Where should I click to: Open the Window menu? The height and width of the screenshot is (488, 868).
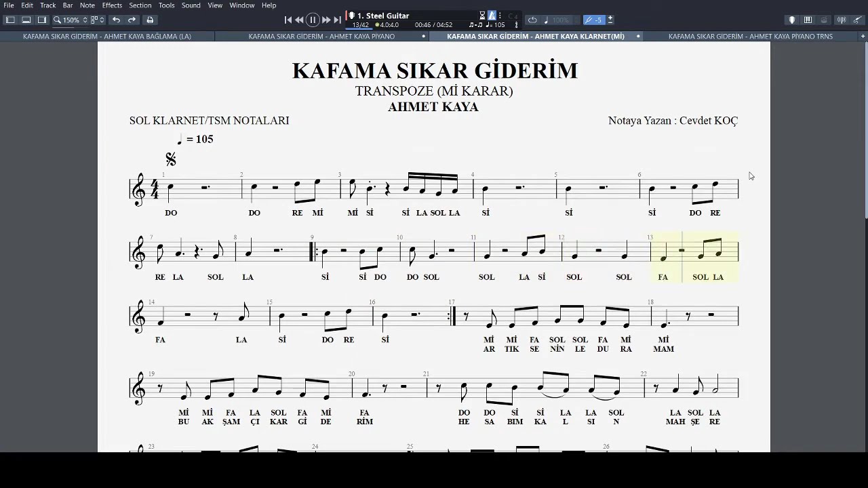(x=242, y=5)
